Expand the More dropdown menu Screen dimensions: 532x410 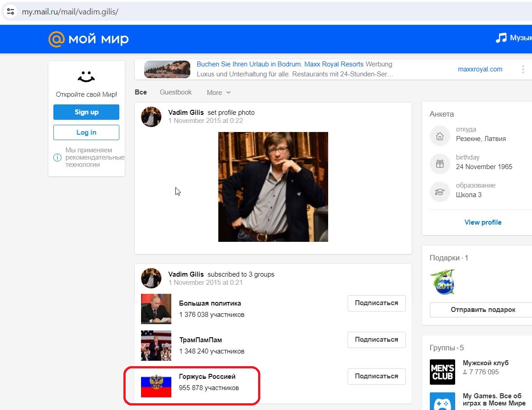point(218,92)
